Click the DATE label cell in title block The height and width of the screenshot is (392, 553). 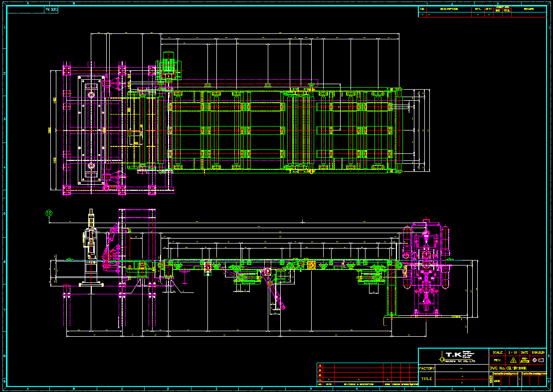pyautogui.click(x=525, y=352)
